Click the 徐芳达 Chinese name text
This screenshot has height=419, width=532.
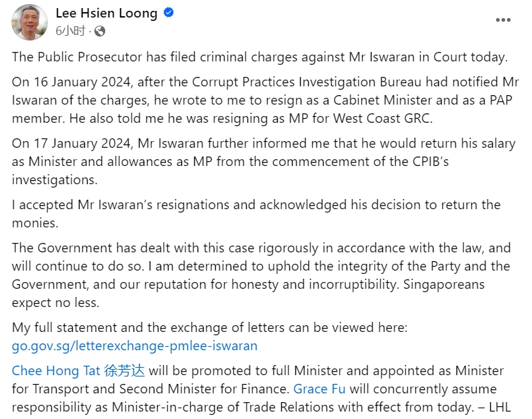click(x=125, y=370)
